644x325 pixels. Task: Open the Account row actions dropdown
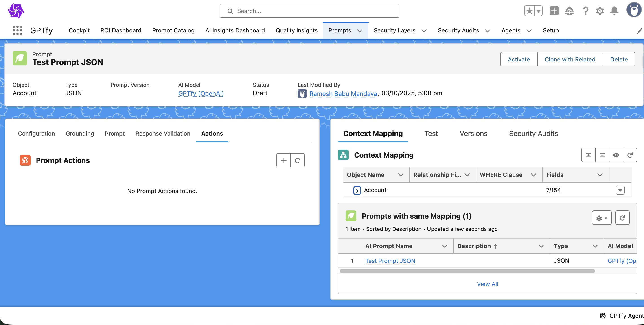pyautogui.click(x=620, y=190)
